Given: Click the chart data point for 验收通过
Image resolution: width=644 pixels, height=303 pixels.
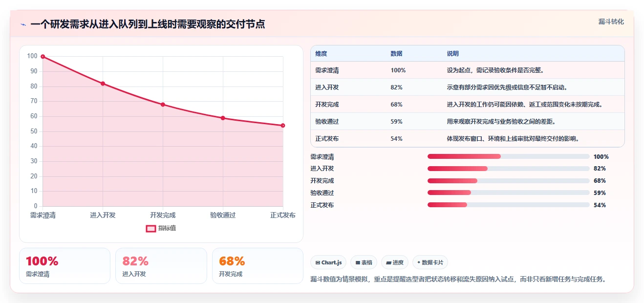Looking at the screenshot, I should (223, 118).
